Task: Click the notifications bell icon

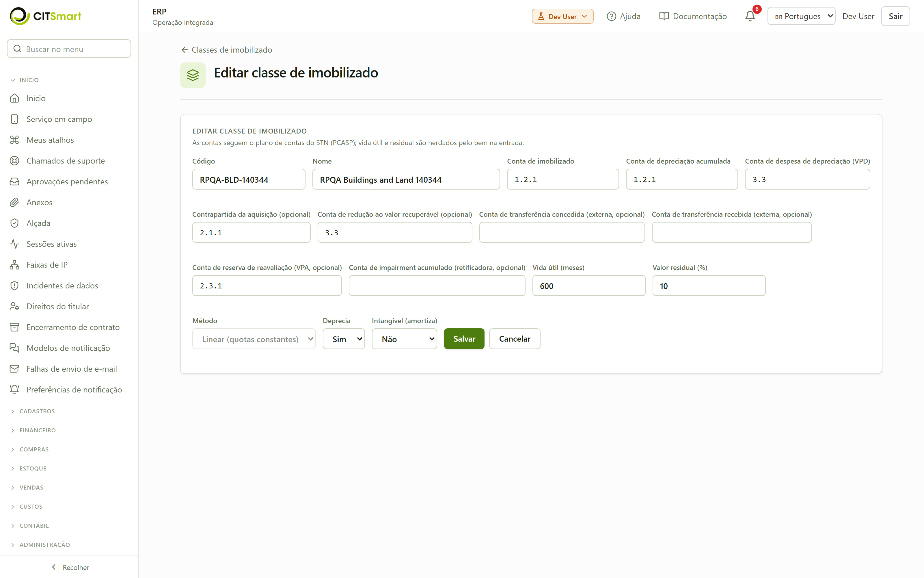Action: [x=750, y=16]
